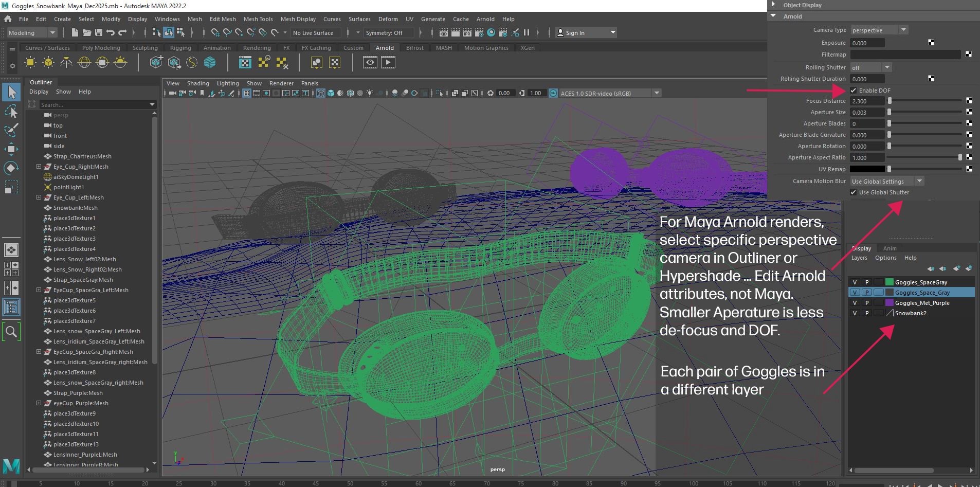Open the Arnold RenderView eye icon
The height and width of the screenshot is (487, 980).
[370, 63]
